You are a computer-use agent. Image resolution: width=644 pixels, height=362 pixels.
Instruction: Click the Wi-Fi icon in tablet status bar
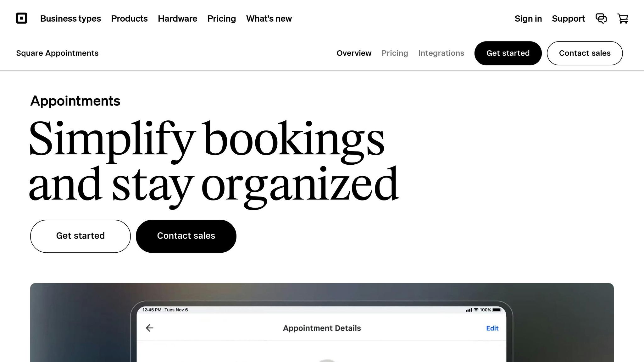click(476, 310)
